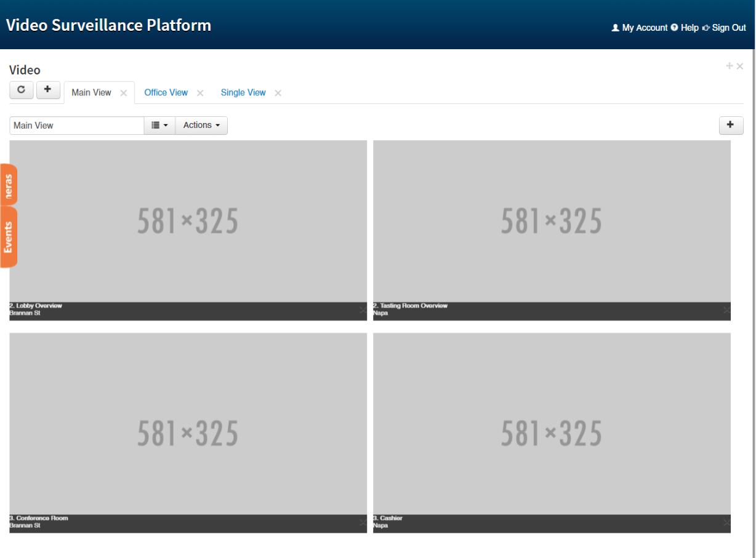Screen dimensions: 756x558
Task: Click the plus icon to add a camera panel
Action: [731, 125]
